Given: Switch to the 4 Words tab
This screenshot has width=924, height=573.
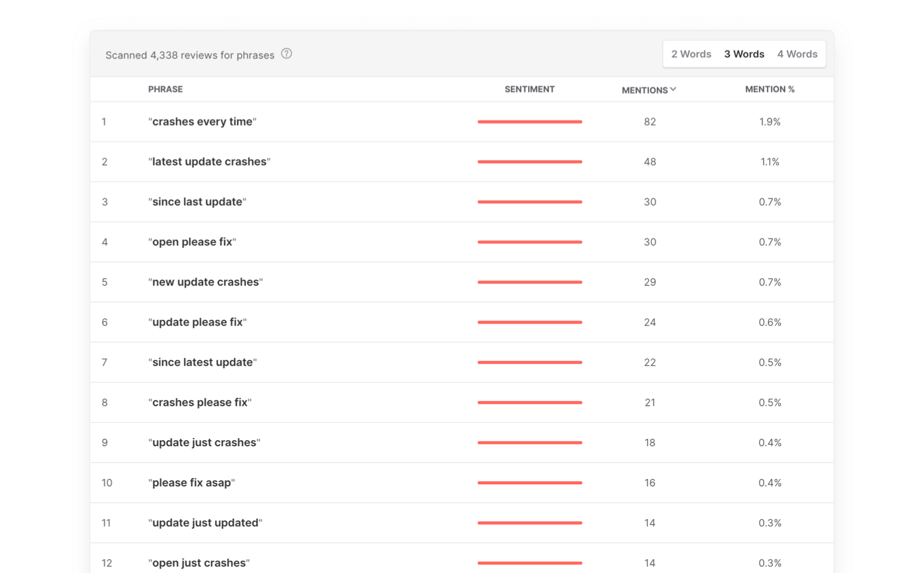Looking at the screenshot, I should pos(797,54).
